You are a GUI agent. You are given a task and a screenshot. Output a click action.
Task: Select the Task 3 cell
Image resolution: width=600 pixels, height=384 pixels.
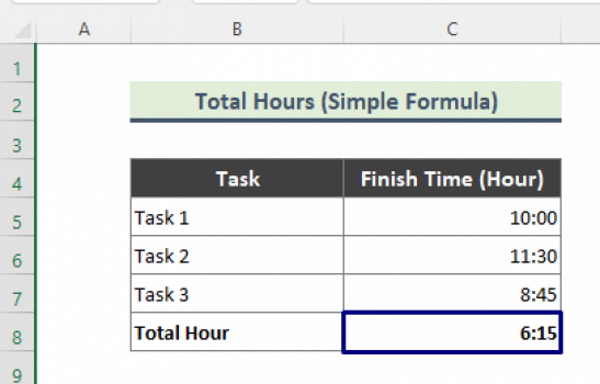[237, 293]
